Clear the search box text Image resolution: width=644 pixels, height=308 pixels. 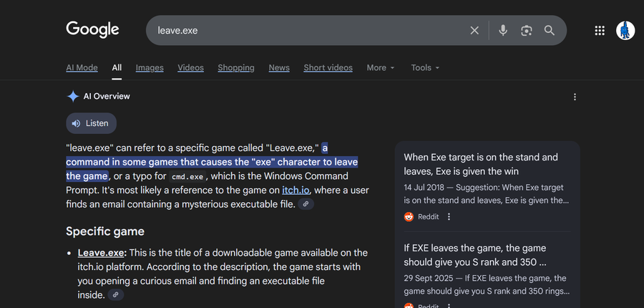[x=474, y=30]
